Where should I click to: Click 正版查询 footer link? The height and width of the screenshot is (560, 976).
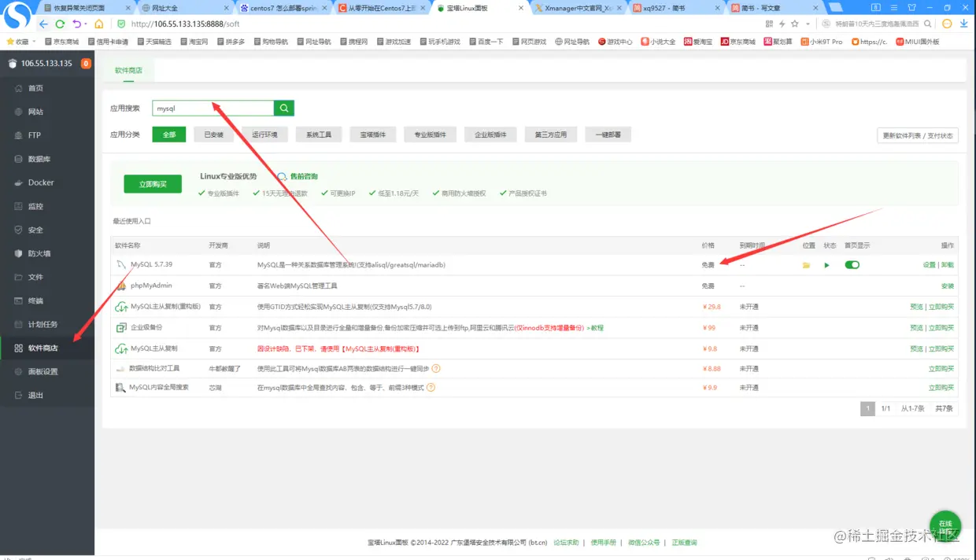684,542
